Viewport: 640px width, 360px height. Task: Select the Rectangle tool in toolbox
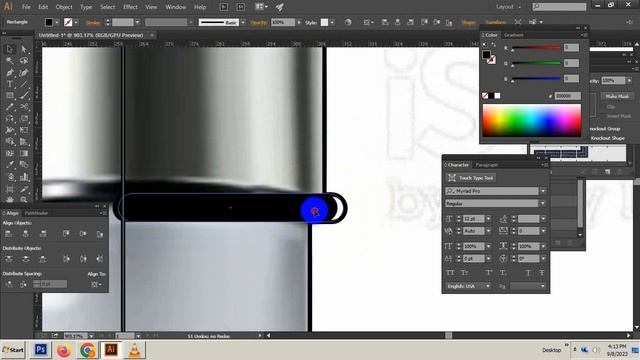tap(10, 96)
